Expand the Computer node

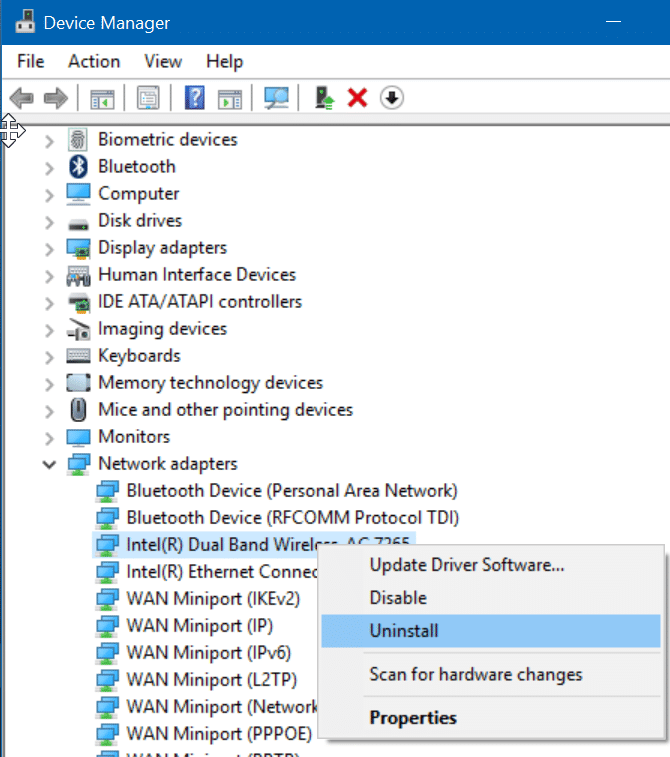tap(49, 195)
